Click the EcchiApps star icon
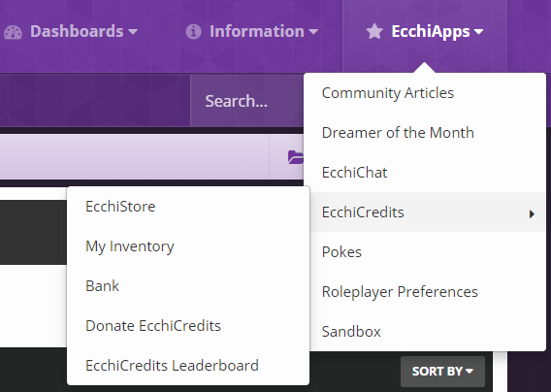The image size is (551, 392). pyautogui.click(x=374, y=31)
